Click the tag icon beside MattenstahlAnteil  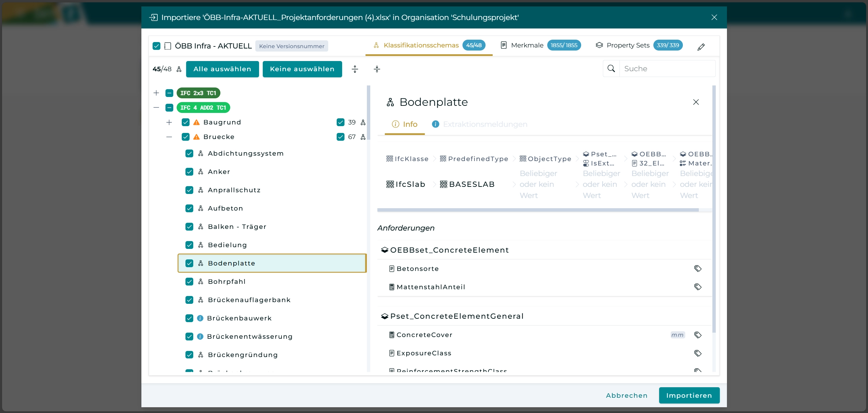point(697,287)
